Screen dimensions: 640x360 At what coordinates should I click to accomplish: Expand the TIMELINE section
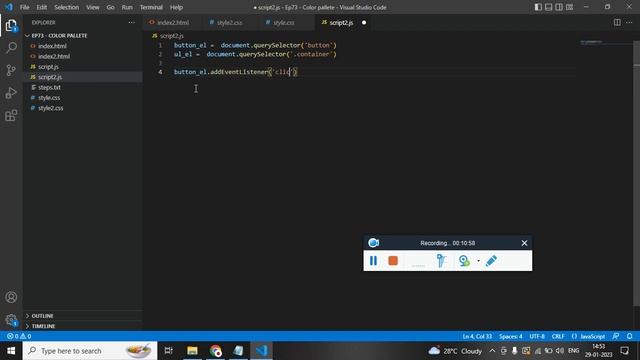coord(43,326)
